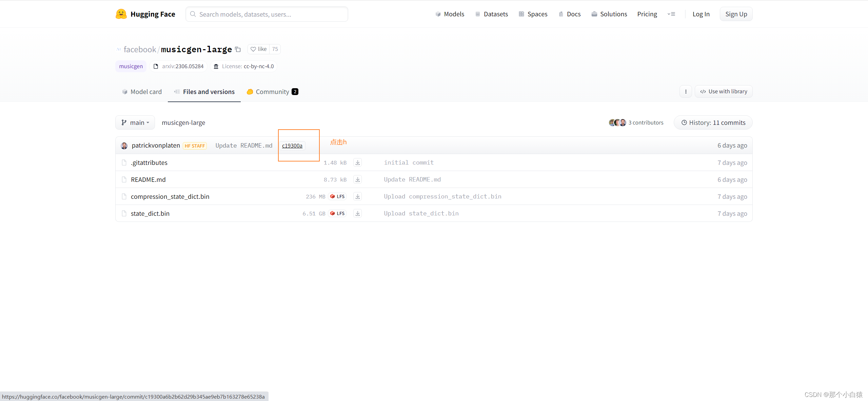Image resolution: width=868 pixels, height=401 pixels.
Task: Download README.md via download icon
Action: coord(357,179)
